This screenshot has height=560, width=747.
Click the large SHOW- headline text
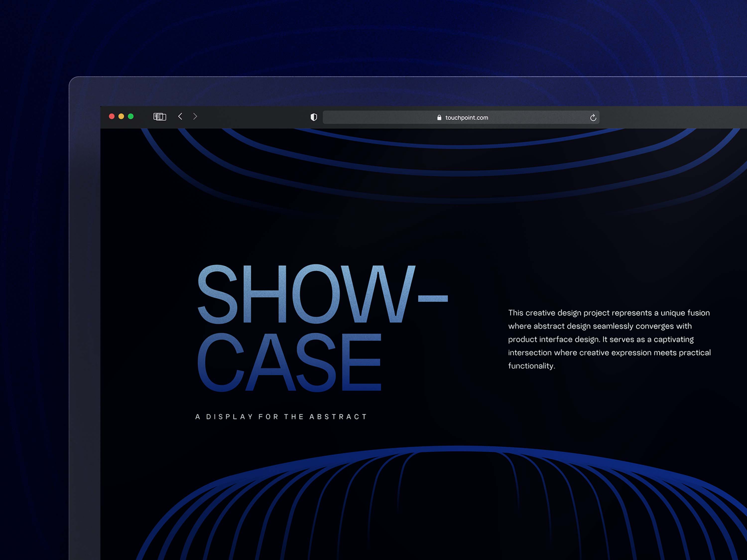click(304, 294)
